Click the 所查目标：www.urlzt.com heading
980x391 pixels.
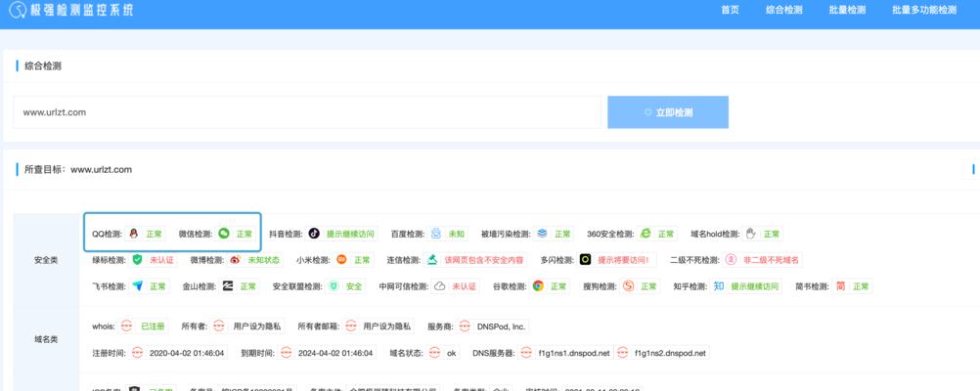tap(78, 169)
